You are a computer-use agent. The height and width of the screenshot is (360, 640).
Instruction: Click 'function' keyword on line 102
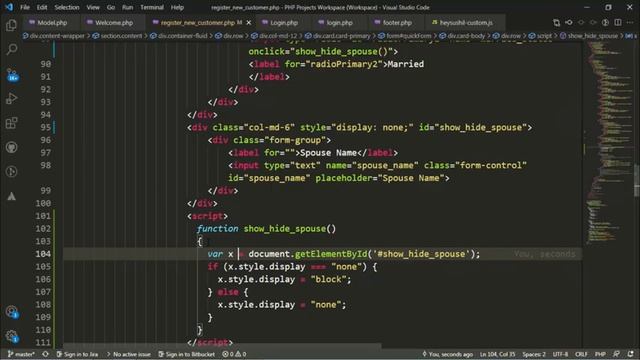[x=218, y=229]
